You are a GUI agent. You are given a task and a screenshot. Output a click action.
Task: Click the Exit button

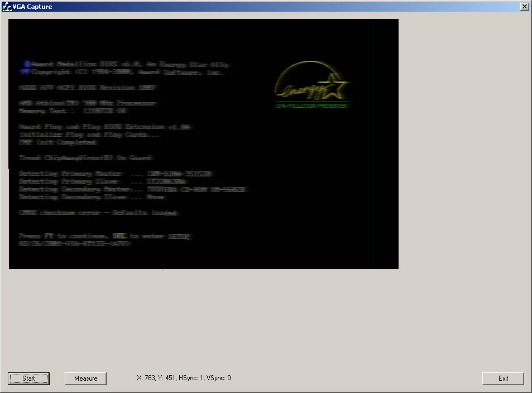503,378
